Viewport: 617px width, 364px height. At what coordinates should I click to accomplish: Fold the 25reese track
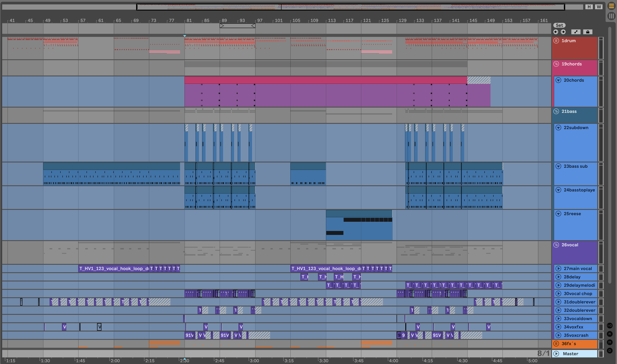(558, 214)
